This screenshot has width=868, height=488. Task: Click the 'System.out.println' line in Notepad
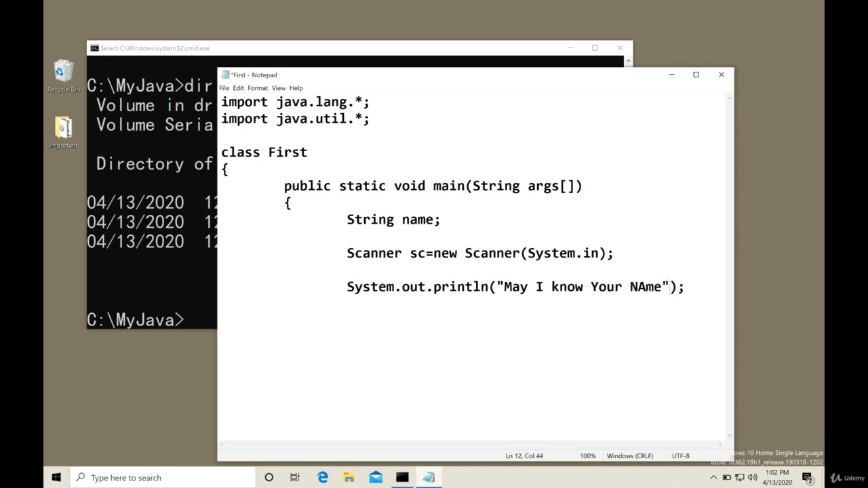pos(515,287)
